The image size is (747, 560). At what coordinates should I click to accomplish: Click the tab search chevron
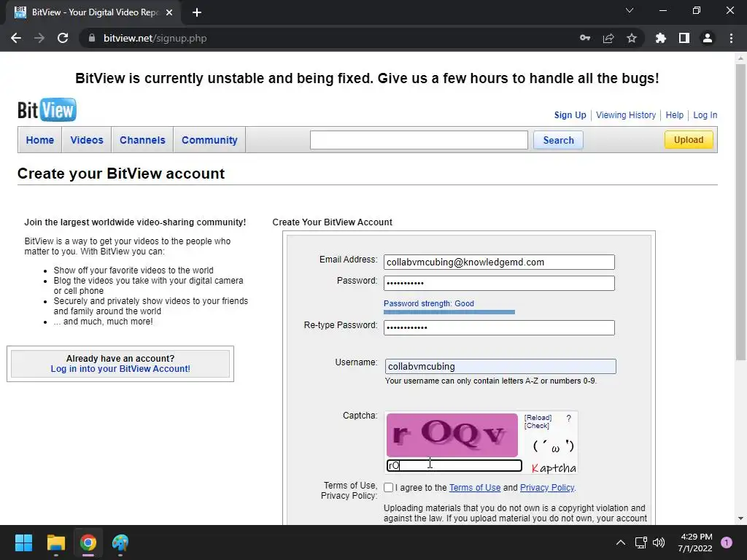point(630,10)
